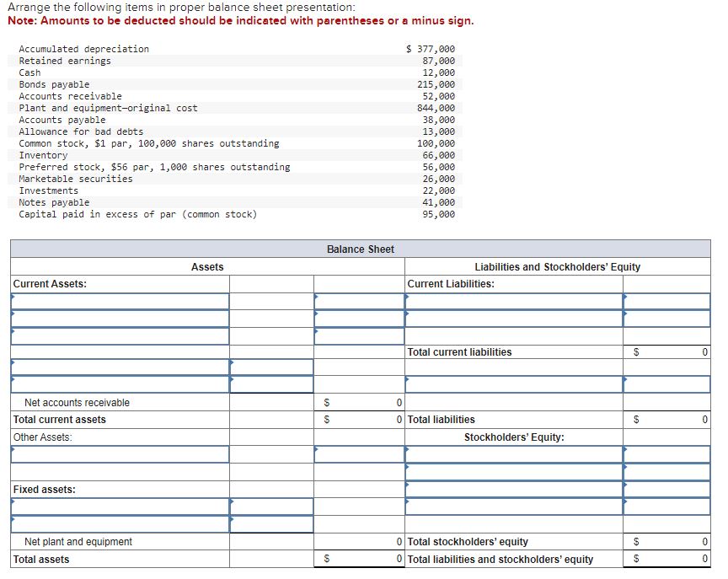This screenshot has width=728, height=579.
Task: Select the Total liabilities amount cell
Action: coord(666,420)
